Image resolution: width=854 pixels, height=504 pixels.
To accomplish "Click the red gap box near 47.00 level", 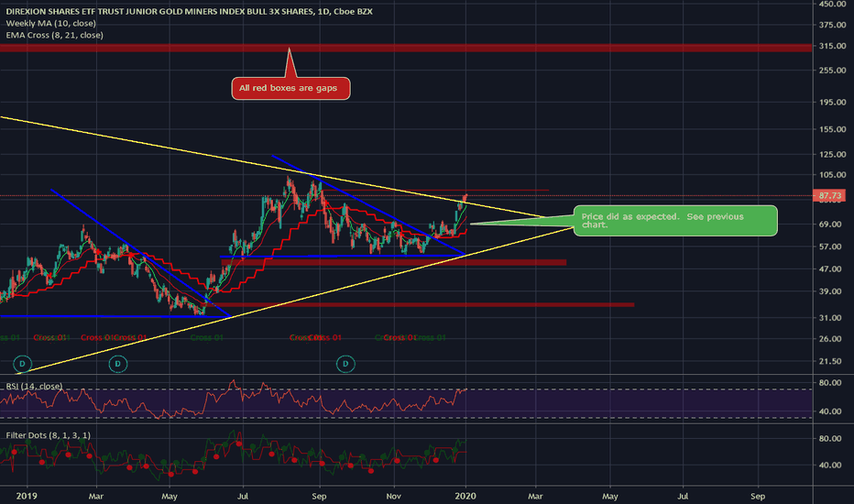I will pyautogui.click(x=394, y=263).
